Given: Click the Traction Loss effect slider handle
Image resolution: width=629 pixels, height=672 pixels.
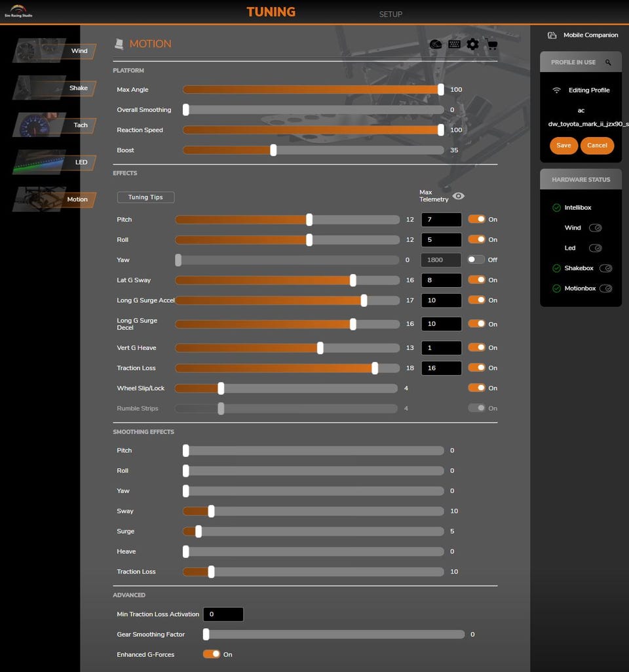Looking at the screenshot, I should [x=375, y=368].
